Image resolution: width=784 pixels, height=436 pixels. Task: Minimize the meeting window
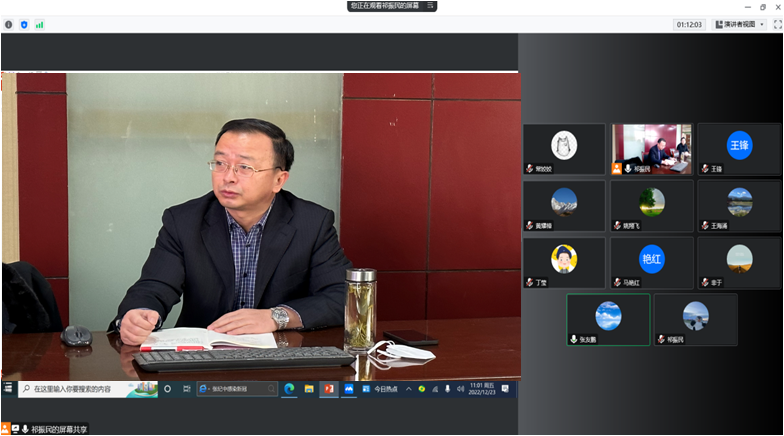(x=748, y=7)
